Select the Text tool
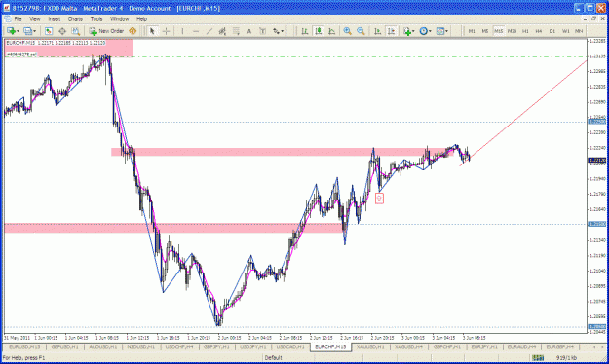Image resolution: width=609 pixels, height=364 pixels. coord(249,31)
